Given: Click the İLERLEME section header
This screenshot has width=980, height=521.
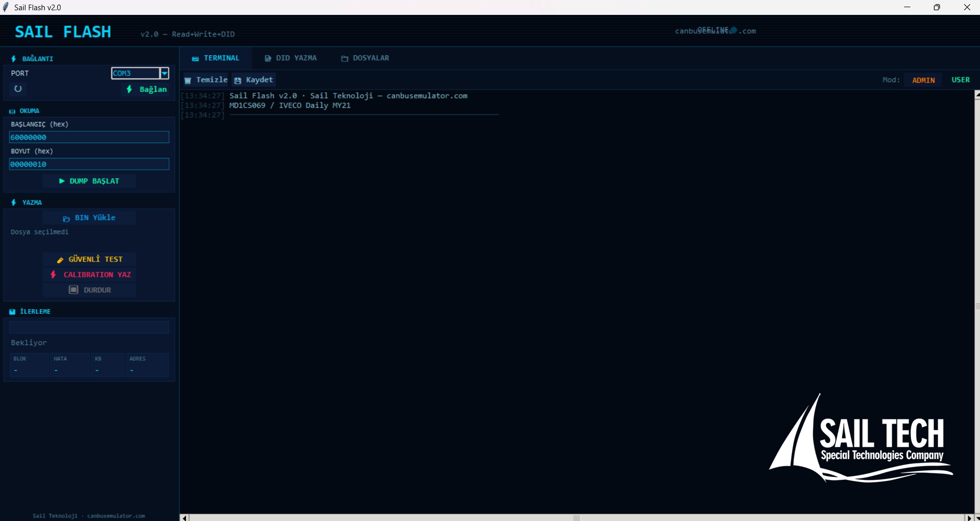Looking at the screenshot, I should click(30, 312).
